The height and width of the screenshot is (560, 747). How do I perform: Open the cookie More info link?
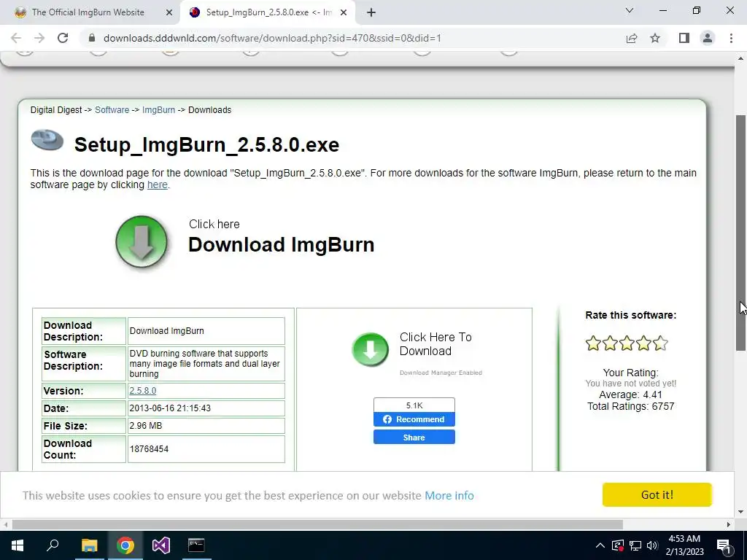(449, 496)
